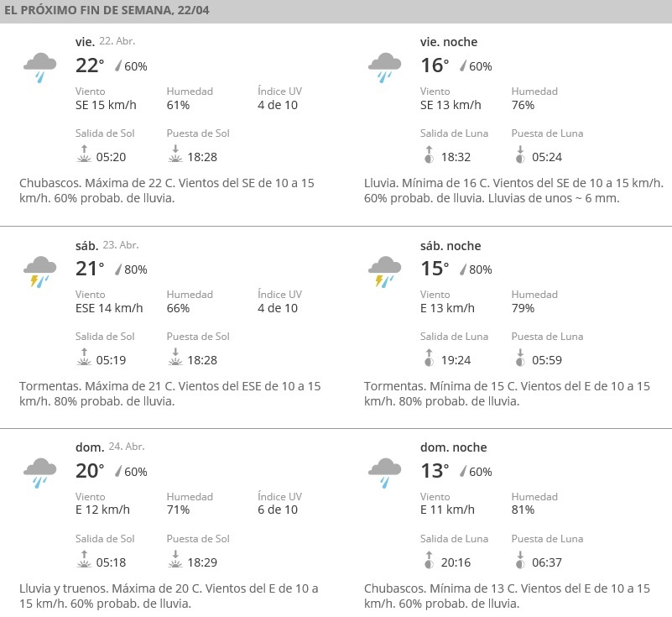
Task: Click Friday's rain shower weather icon
Action: click(39, 66)
